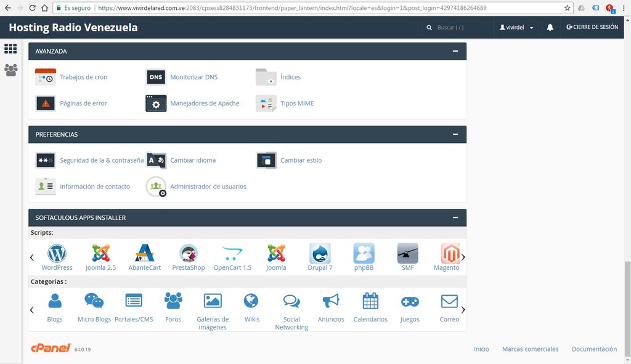This screenshot has height=364, width=631.
Task: Open the Seguridad de la contraseña icon
Action: click(46, 160)
